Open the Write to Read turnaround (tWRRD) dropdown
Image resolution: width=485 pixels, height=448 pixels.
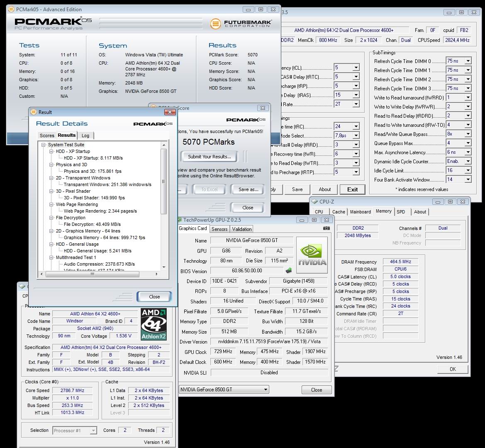pyautogui.click(x=468, y=98)
